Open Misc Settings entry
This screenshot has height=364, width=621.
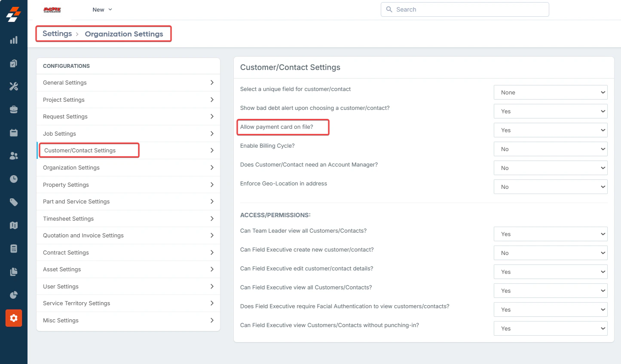pos(128,320)
